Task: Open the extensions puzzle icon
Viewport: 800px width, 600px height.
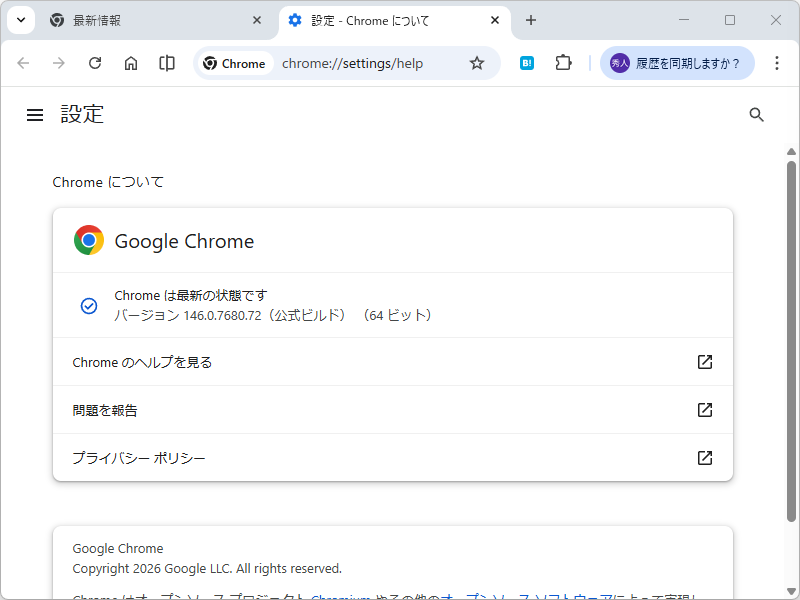Action: 563,62
